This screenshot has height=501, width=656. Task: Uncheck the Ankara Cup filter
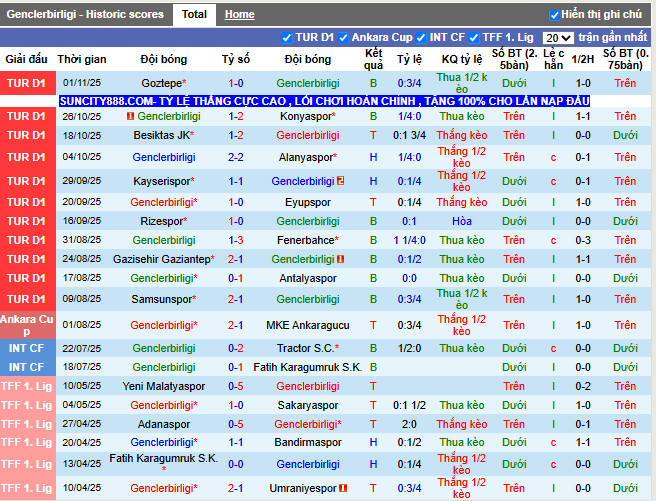pyautogui.click(x=343, y=38)
